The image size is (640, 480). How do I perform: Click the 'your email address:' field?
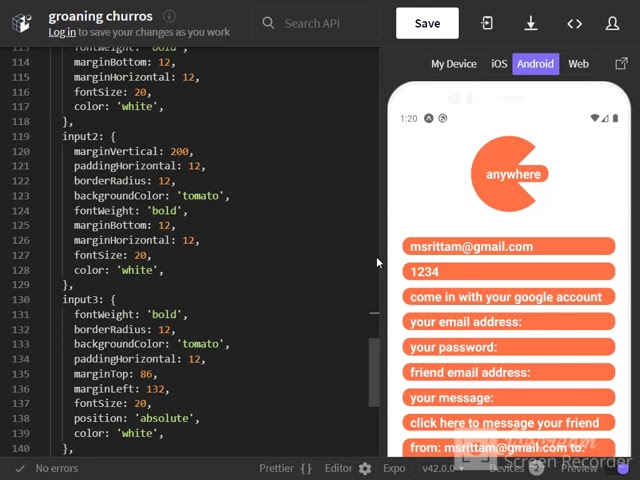[509, 322]
